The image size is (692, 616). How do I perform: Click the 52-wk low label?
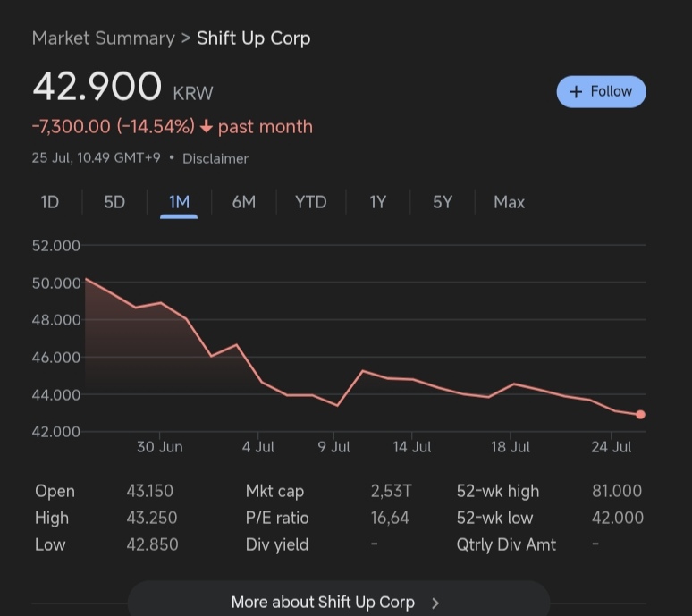[x=494, y=518]
